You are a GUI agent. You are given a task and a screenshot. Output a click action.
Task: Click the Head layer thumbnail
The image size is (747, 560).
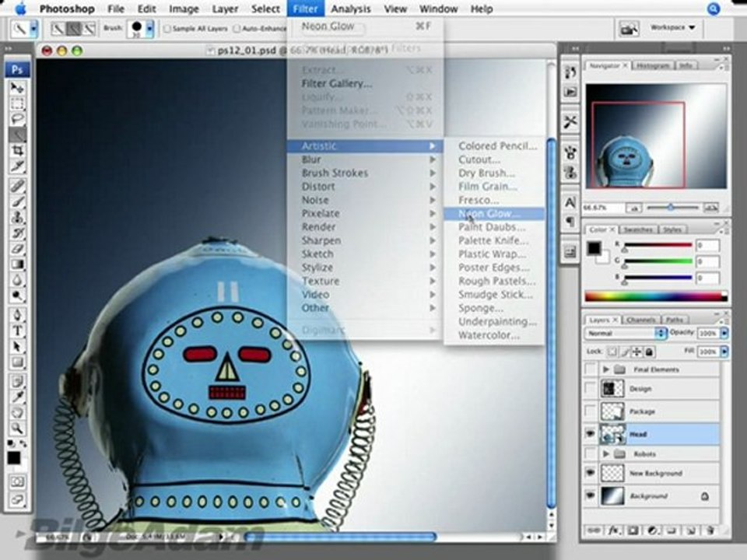612,434
